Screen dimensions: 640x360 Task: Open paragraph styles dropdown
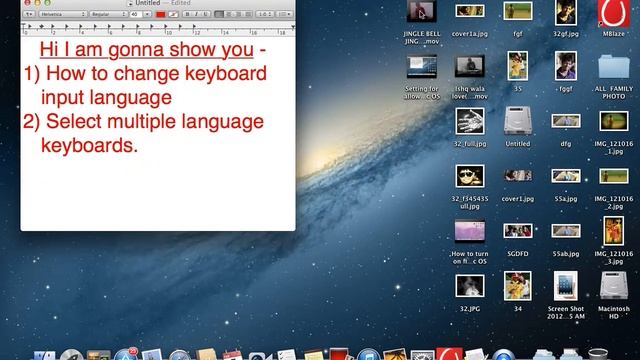(x=29, y=14)
